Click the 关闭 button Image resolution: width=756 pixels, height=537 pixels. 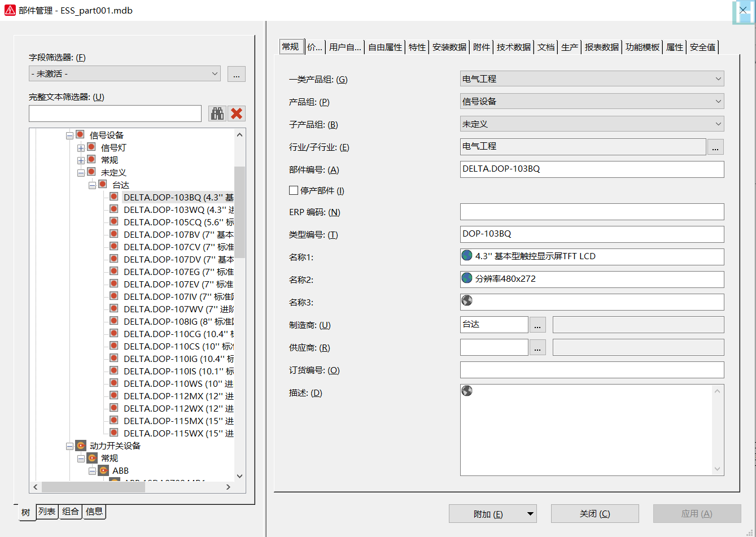(595, 514)
